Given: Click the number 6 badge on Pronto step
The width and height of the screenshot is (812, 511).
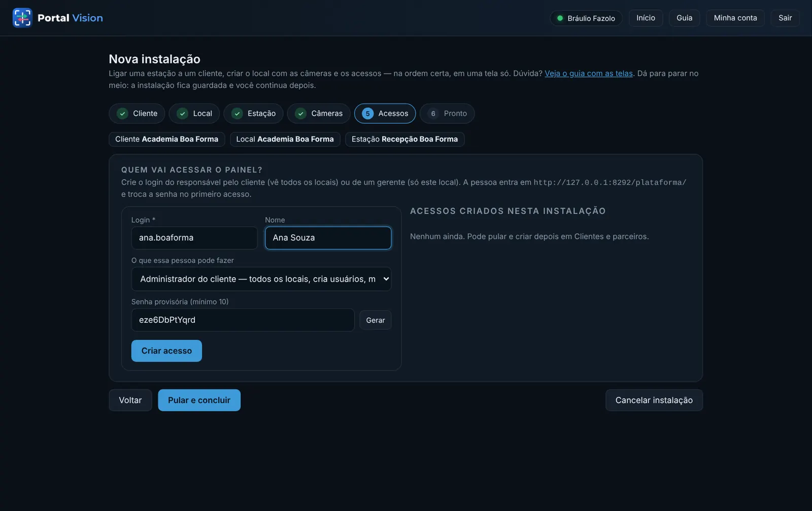Looking at the screenshot, I should point(433,114).
